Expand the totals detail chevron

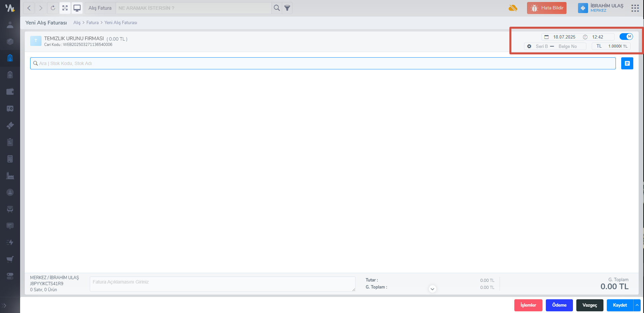point(432,289)
